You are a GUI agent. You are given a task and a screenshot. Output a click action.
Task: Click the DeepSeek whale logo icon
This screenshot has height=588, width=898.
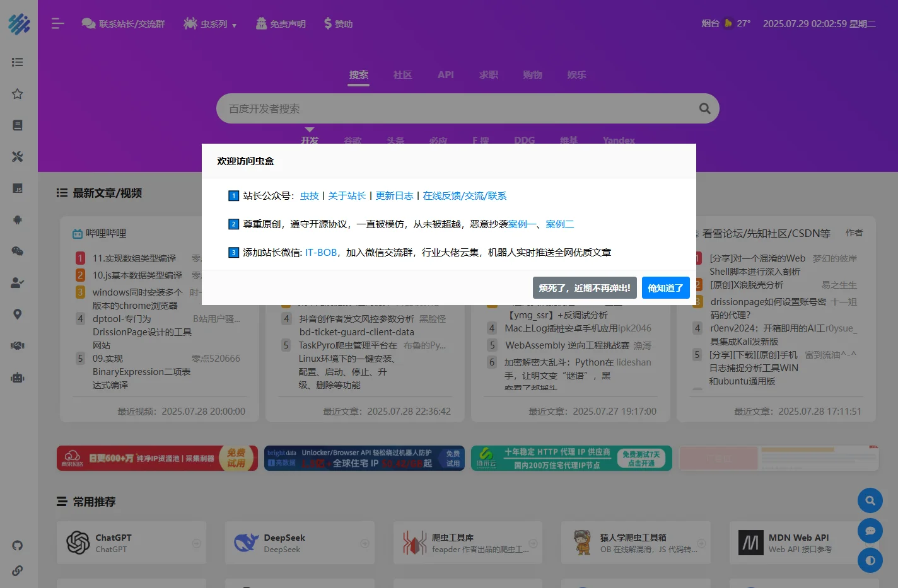click(246, 543)
